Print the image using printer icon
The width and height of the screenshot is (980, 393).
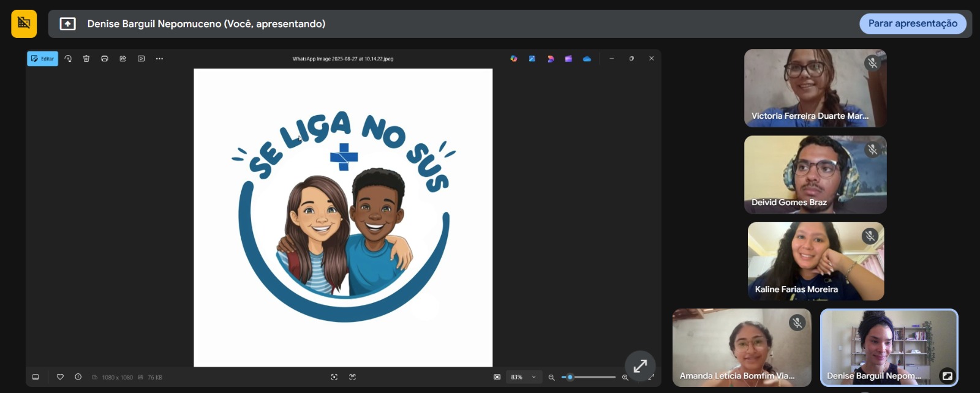105,59
